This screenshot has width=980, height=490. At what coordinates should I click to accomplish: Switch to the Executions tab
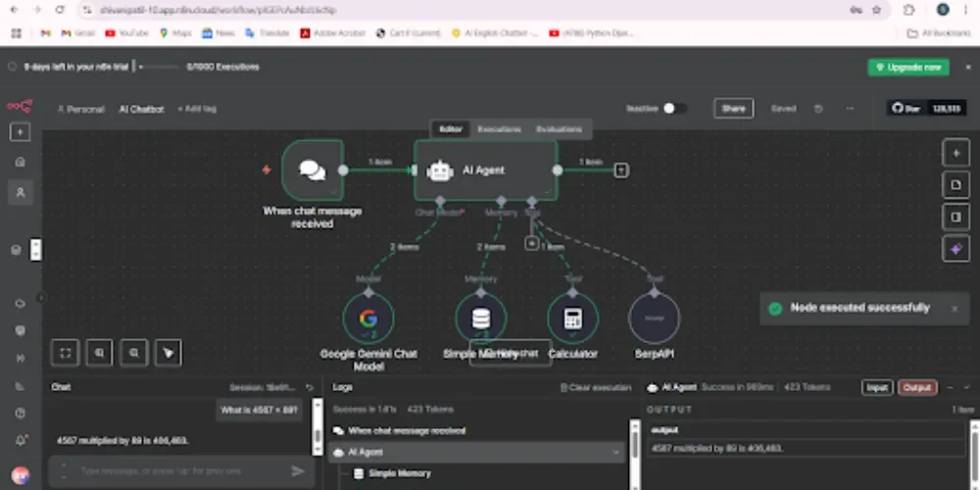(499, 129)
